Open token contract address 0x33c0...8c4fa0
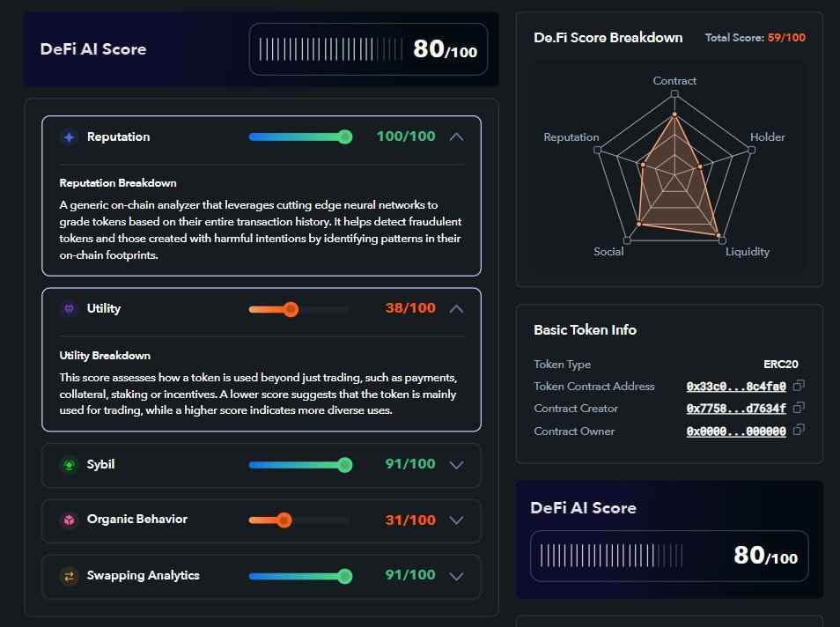The height and width of the screenshot is (627, 840). tap(736, 387)
